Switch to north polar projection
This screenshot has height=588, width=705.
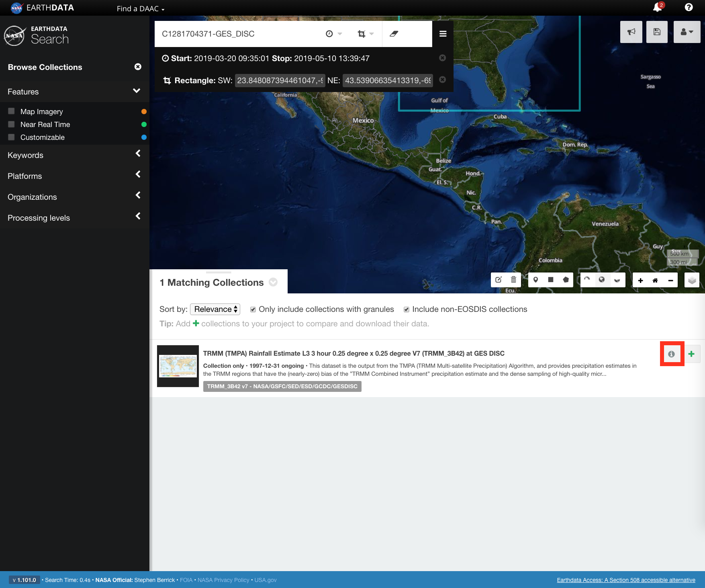587,280
